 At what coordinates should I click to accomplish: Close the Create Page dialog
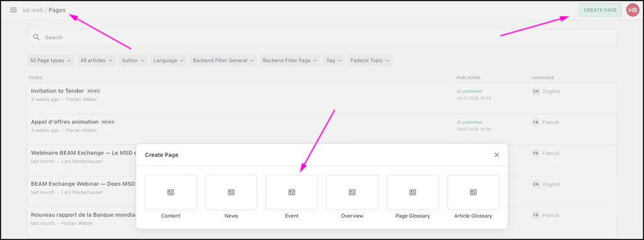(x=497, y=155)
